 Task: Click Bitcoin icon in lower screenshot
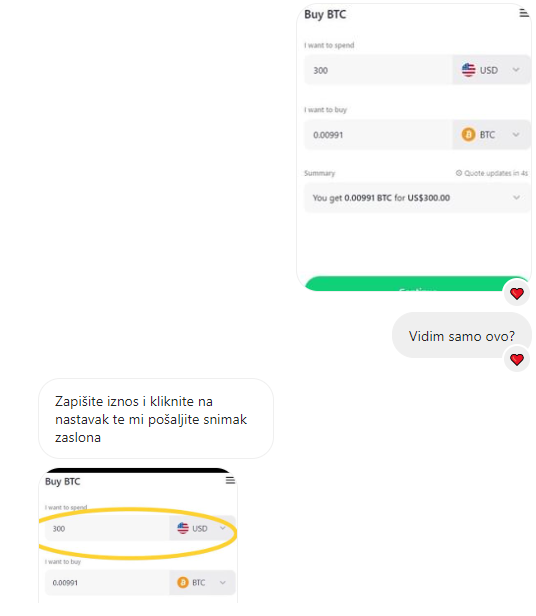[x=183, y=582]
